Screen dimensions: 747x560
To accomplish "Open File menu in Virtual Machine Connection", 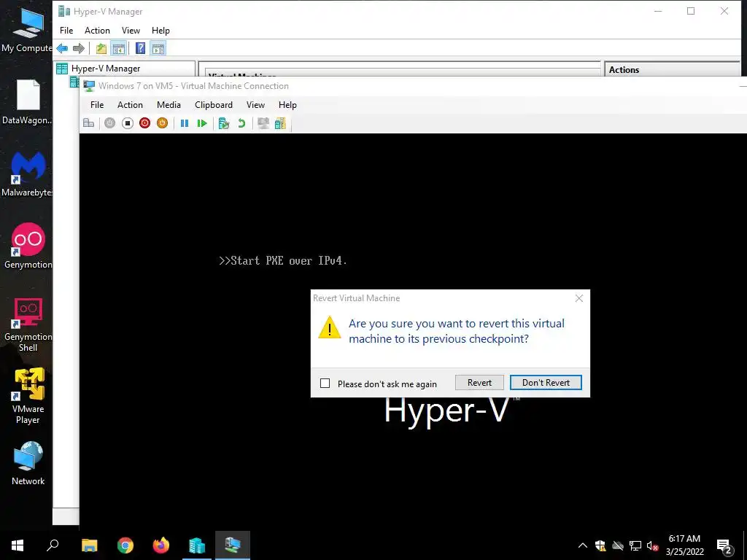I will click(x=97, y=105).
